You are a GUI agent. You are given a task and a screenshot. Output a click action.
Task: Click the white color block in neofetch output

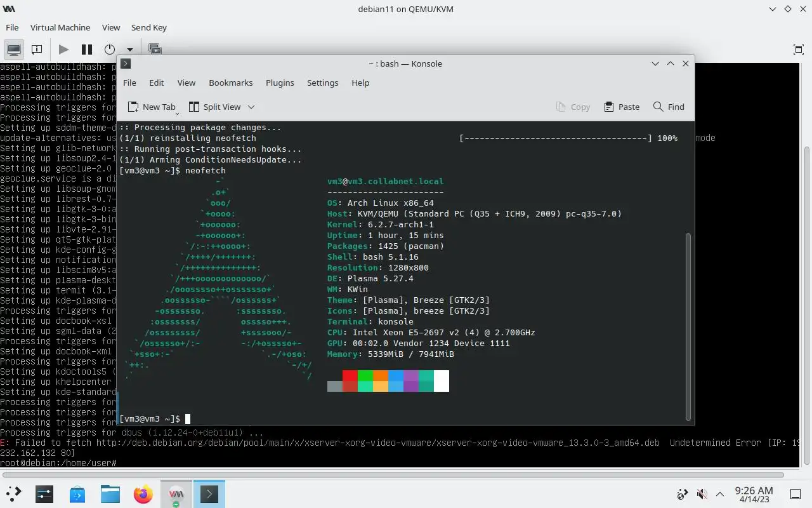(x=442, y=381)
